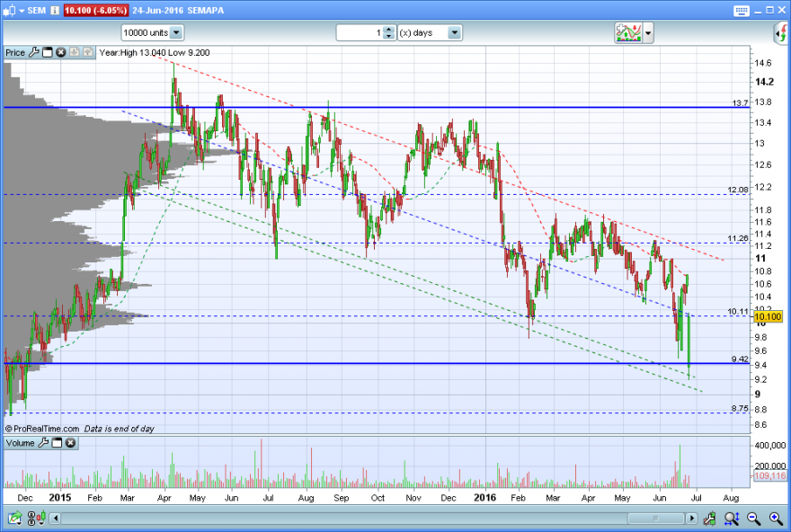Click the zoom in magnifier icon
Viewport: 791px width, 532px height.
click(x=776, y=518)
